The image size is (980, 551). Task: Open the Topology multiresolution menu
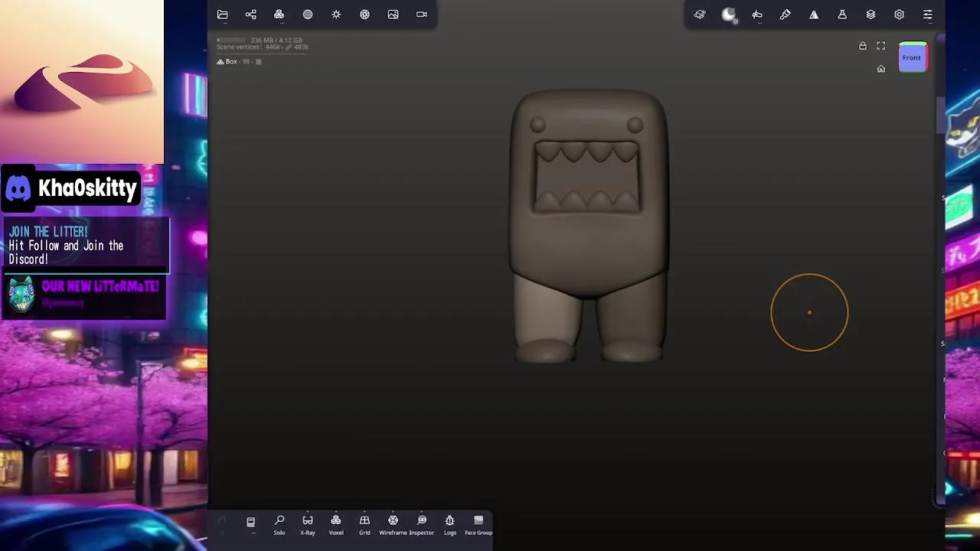(279, 15)
